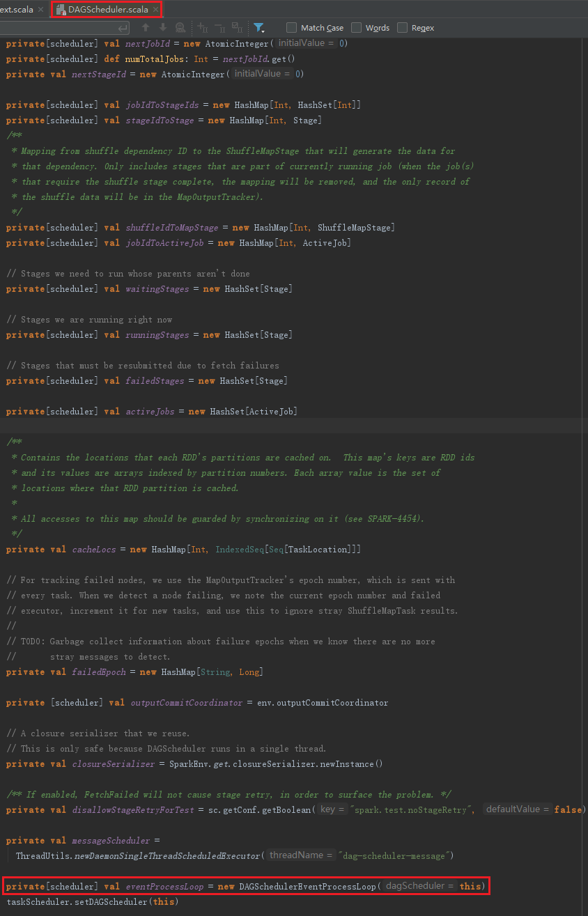Click the "dag-scheduler-message" string

[395, 855]
